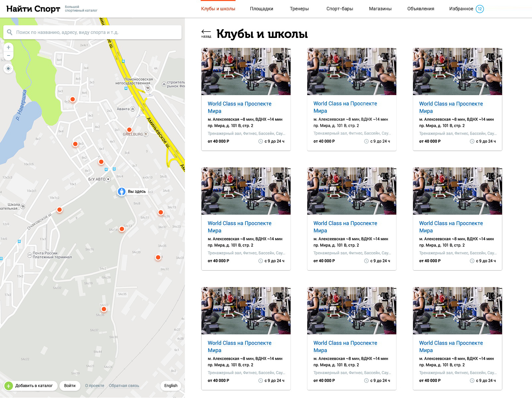The image size is (532, 398).
Task: Switch language to English
Action: (171, 386)
